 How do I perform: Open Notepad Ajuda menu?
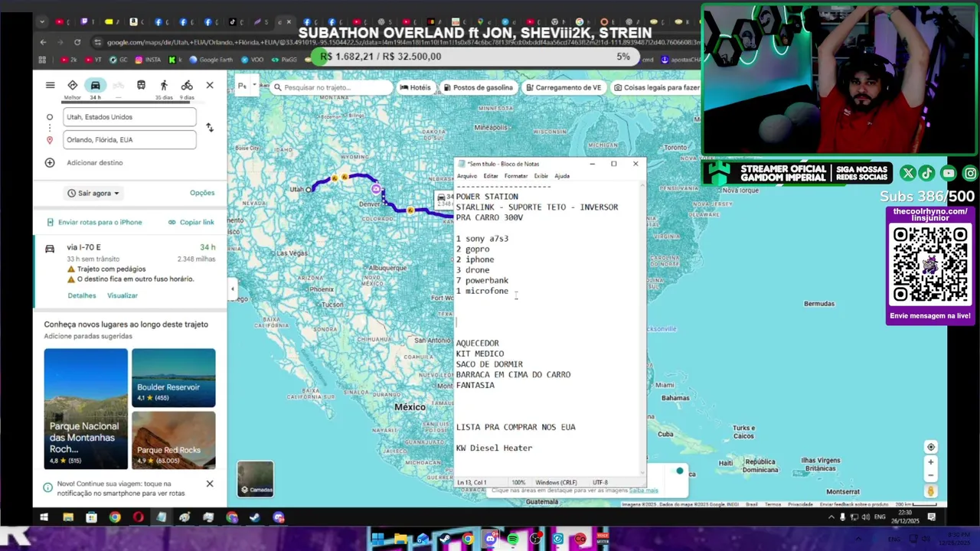[562, 176]
